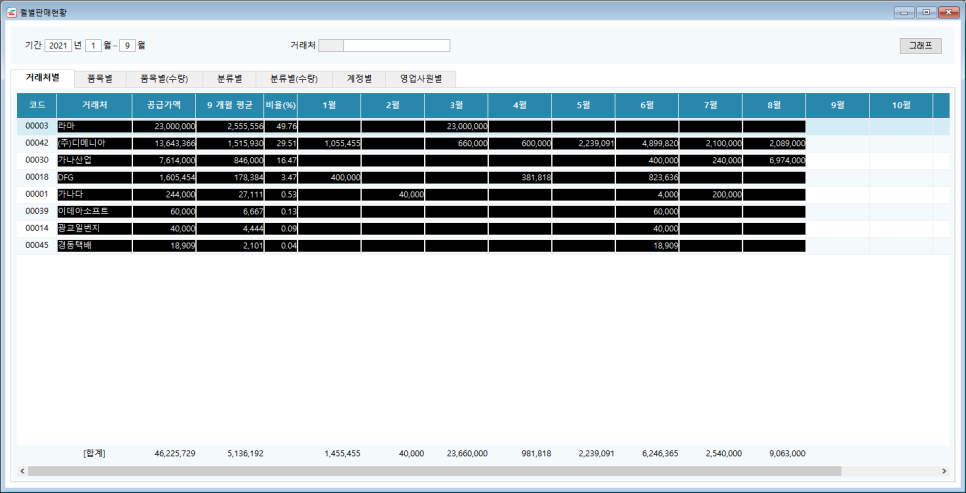966x493 pixels.
Task: Open the 그래프 graph button
Action: [920, 46]
